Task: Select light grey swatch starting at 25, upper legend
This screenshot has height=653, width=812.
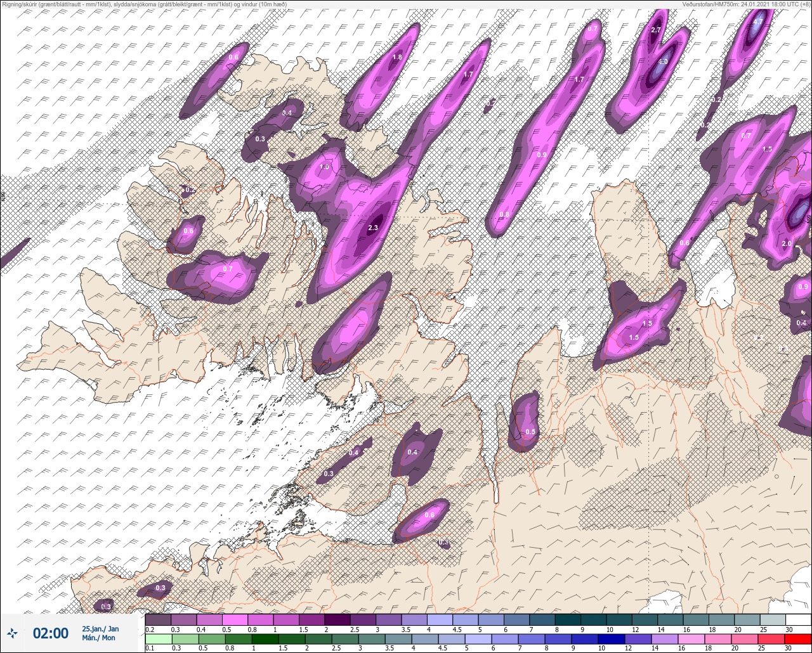Action: point(772,619)
